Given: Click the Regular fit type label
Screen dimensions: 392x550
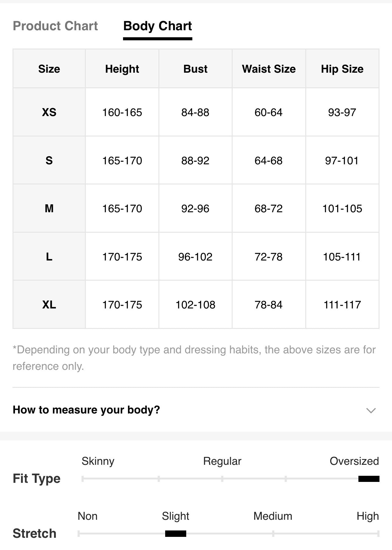Looking at the screenshot, I should (222, 461).
